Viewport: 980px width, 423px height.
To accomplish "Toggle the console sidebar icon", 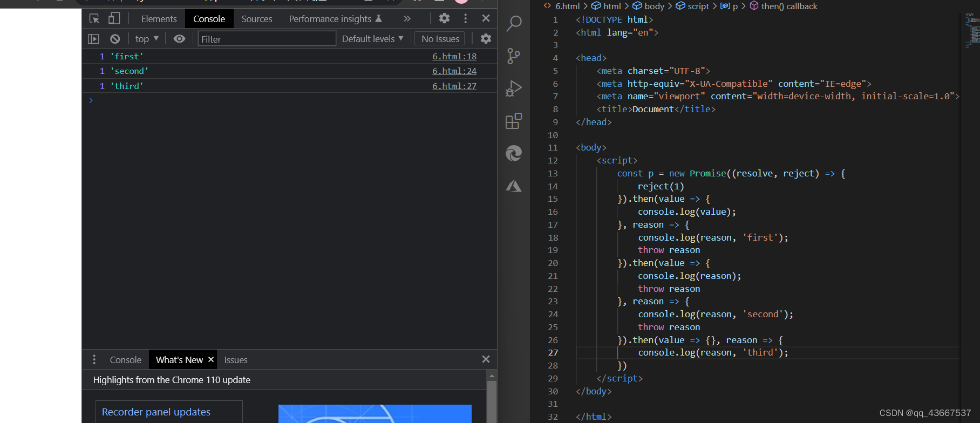I will pos(94,39).
